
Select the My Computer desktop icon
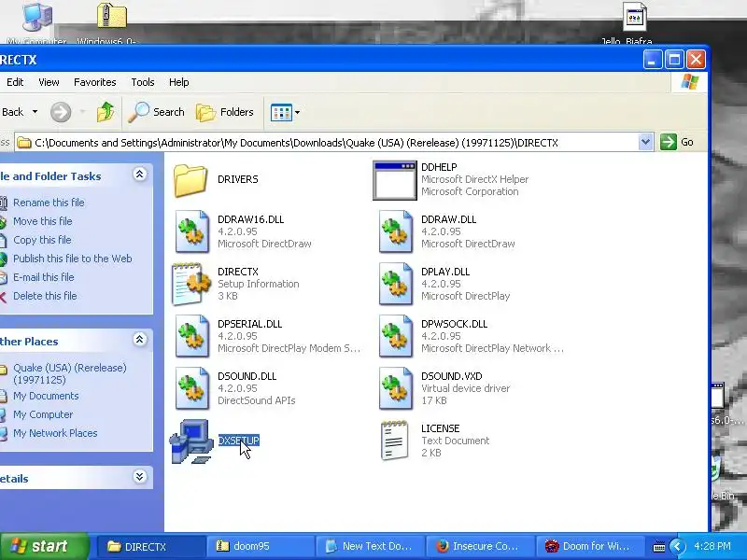point(37,17)
